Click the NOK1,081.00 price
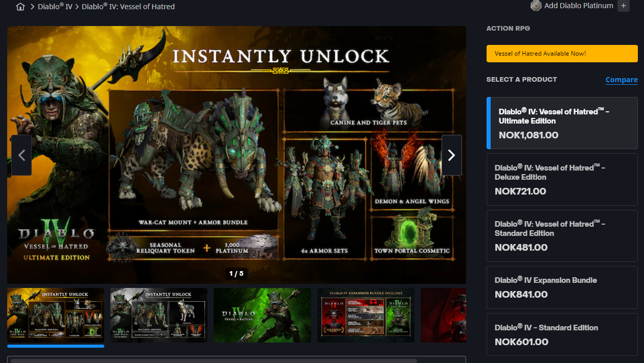This screenshot has width=644, height=363. coord(528,135)
